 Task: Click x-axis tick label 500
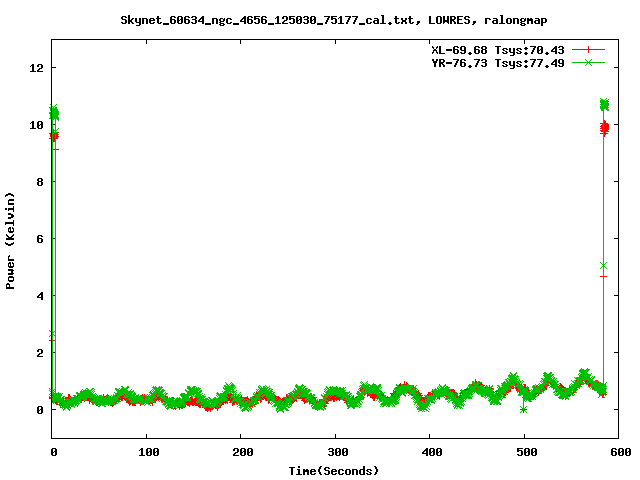(x=526, y=452)
